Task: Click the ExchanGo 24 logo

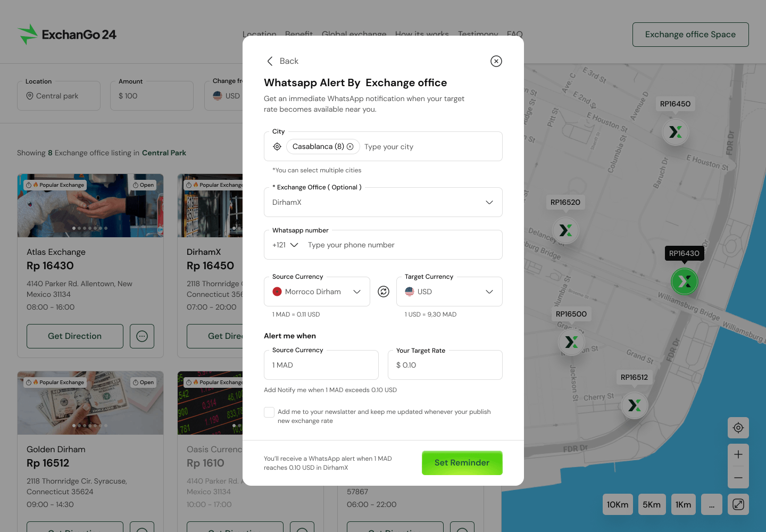Action: (x=66, y=34)
